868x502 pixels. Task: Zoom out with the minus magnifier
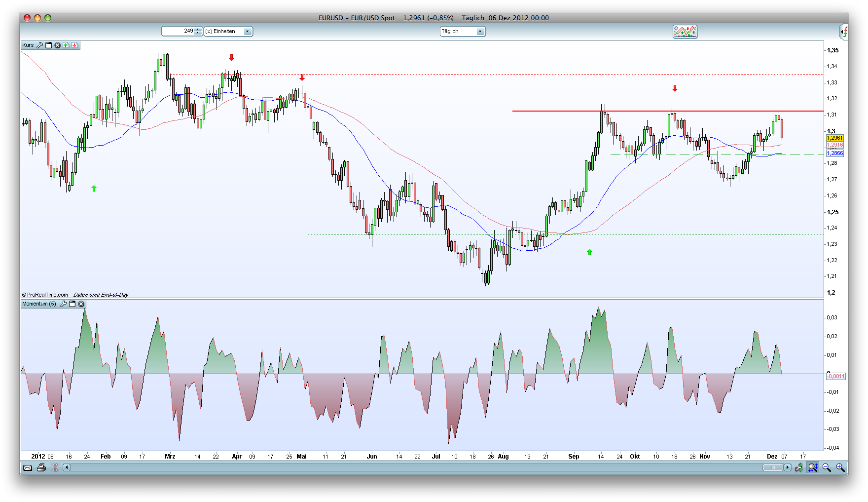[x=827, y=467]
